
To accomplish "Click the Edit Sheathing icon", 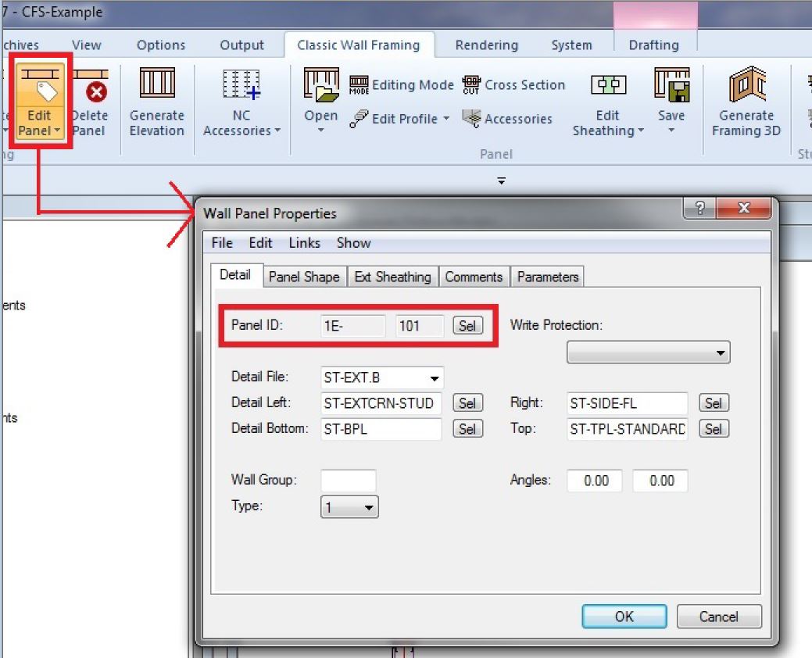I will 607,85.
